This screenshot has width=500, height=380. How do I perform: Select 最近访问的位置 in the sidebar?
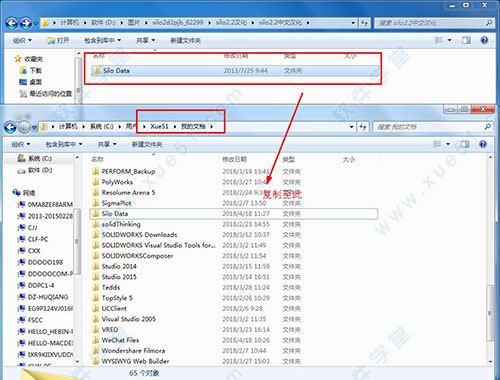[46, 94]
